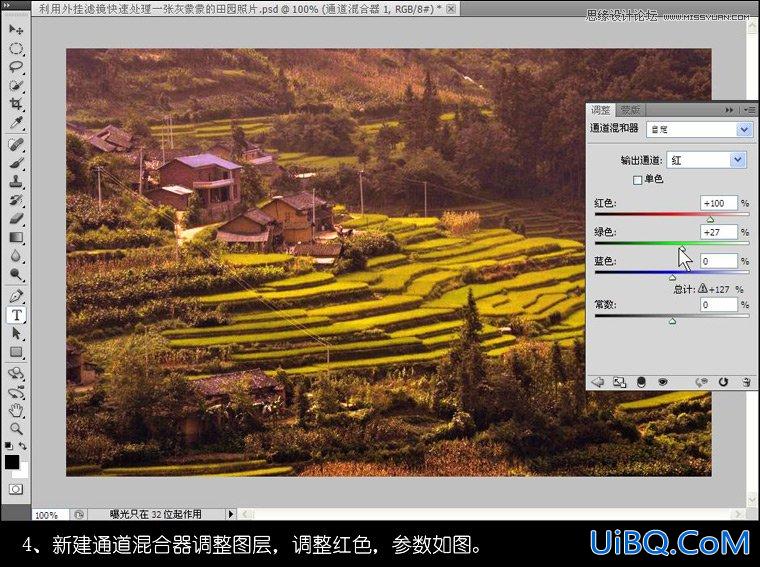
Task: Select the Eyedropper tool
Action: tap(16, 123)
